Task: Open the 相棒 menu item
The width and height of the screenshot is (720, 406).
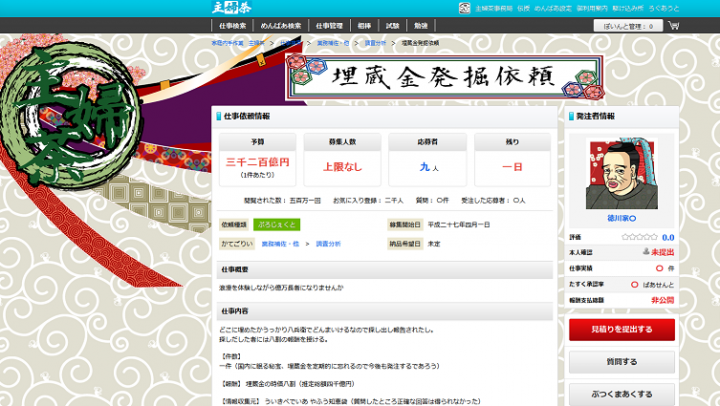Action: [364, 26]
